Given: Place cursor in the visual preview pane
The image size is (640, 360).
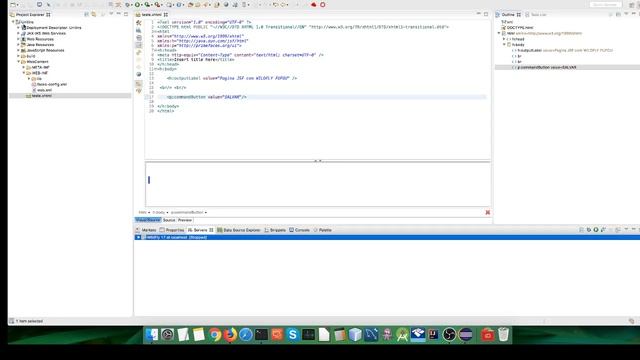Looking at the screenshot, I should click(318, 184).
